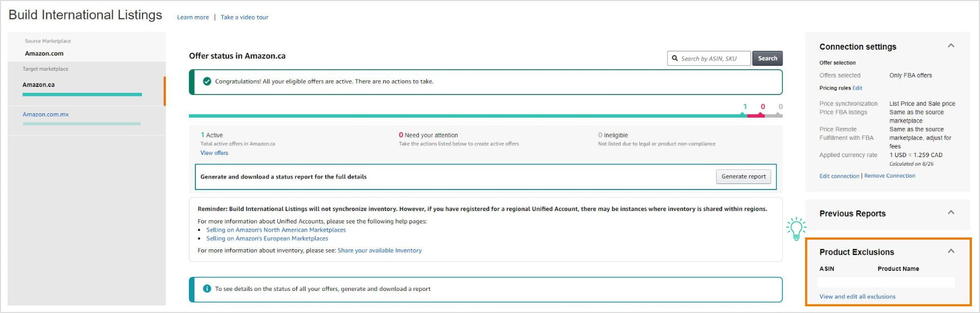This screenshot has width=980, height=313.
Task: Collapse the Previous Reports panel
Action: pos(951,213)
